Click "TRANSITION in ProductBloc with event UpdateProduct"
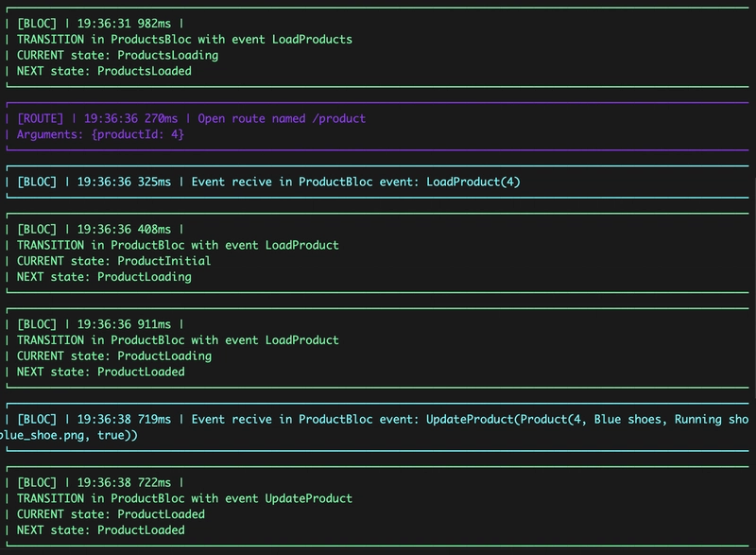Image resolution: width=756 pixels, height=555 pixels. (184, 498)
